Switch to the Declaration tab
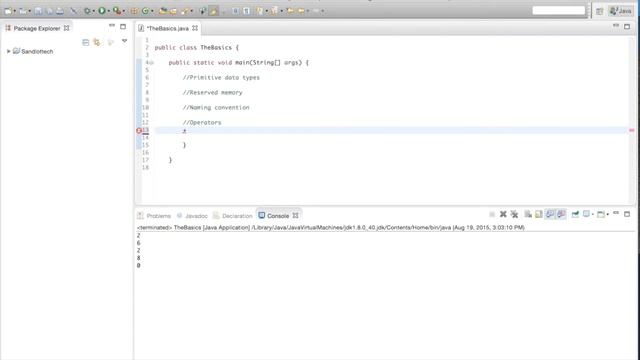This screenshot has width=640, height=360. point(233,216)
